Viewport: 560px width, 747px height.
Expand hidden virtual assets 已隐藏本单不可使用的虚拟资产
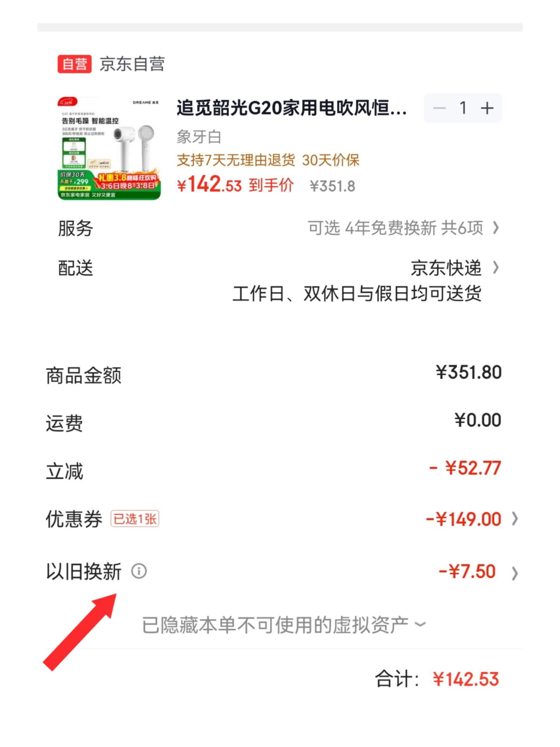[284, 625]
